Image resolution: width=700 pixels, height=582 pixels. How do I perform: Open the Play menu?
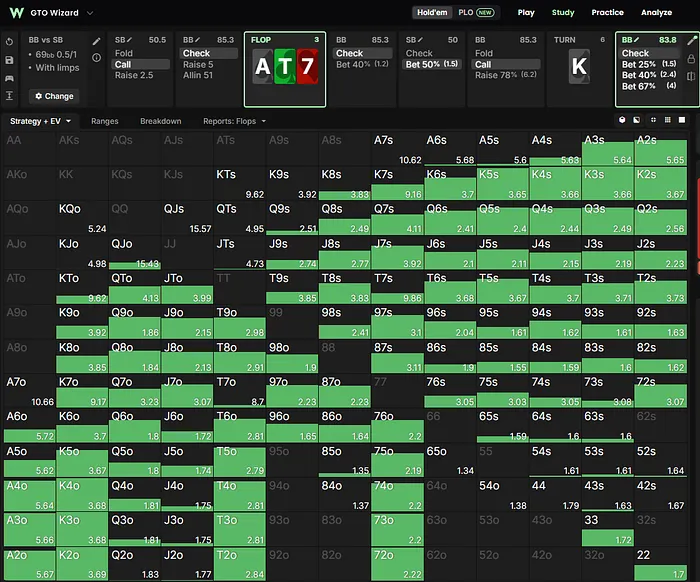click(526, 12)
